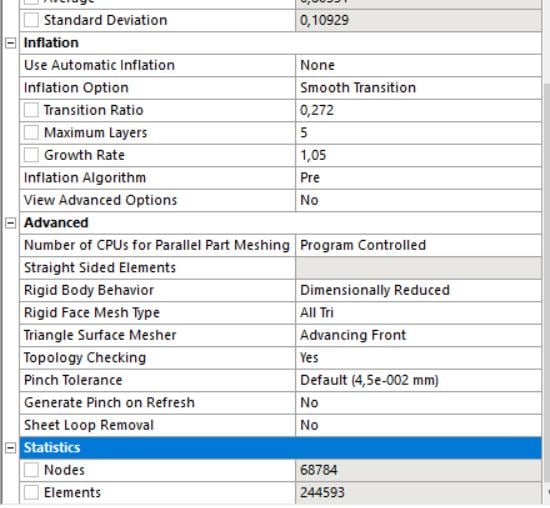550x508 pixels.
Task: Change Triangle Surface Mesher Advancing Front value
Action: [x=418, y=335]
